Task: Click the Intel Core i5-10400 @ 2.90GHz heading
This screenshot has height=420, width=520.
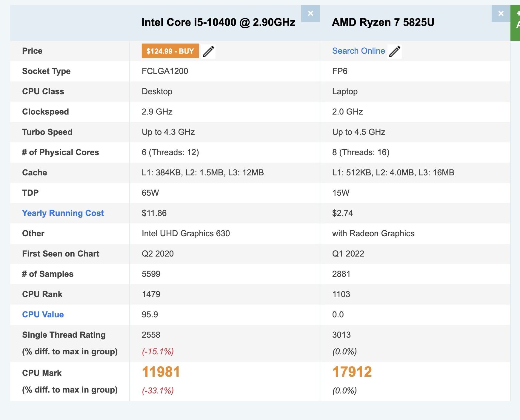Action: point(218,22)
